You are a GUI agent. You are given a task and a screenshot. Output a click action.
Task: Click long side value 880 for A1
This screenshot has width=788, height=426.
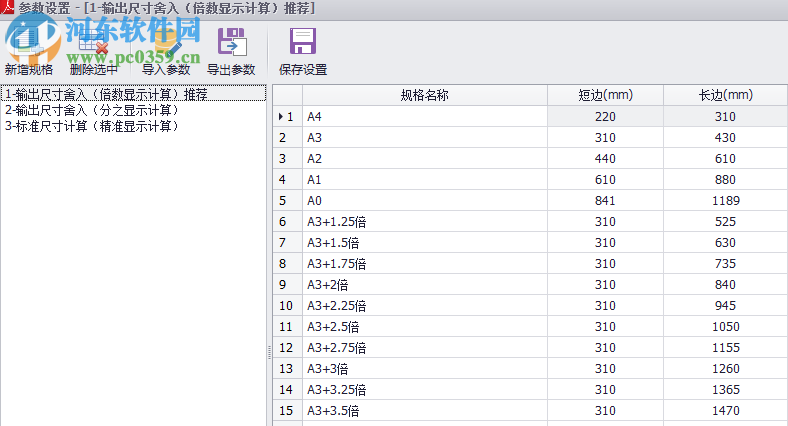[x=726, y=179]
